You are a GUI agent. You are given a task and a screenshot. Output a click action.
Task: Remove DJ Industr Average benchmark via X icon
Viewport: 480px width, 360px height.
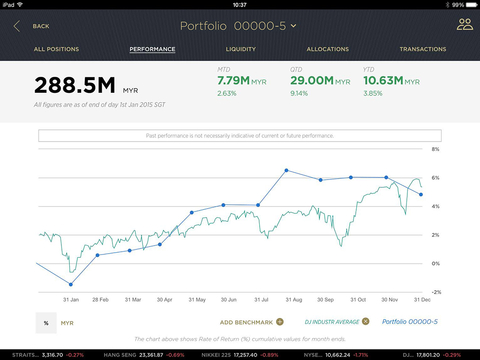366,321
